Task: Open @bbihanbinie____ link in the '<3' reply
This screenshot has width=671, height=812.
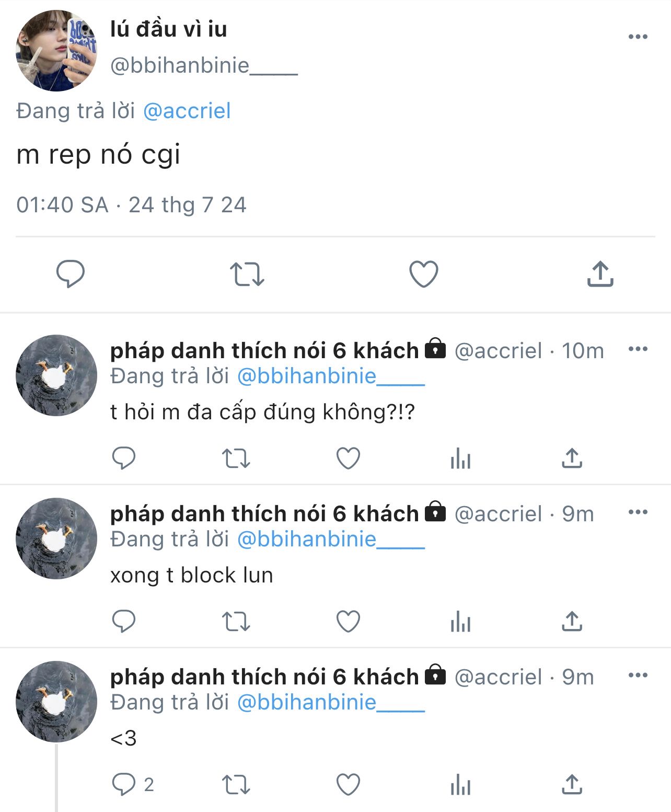Action: [x=331, y=702]
